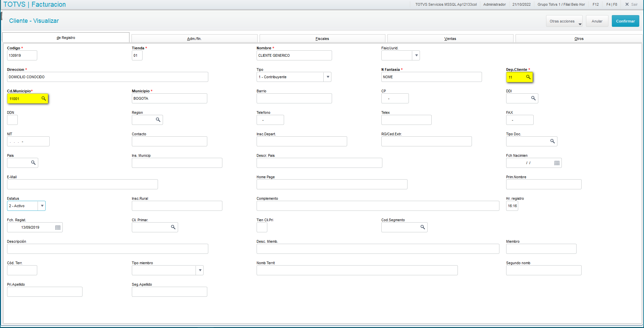Click the Cód. Terr. input field
The height and width of the screenshot is (328, 644).
click(x=22, y=270)
